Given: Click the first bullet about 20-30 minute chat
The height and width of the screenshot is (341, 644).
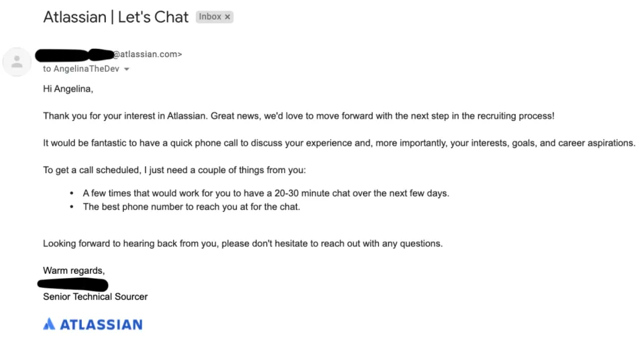Looking at the screenshot, I should (x=266, y=193).
